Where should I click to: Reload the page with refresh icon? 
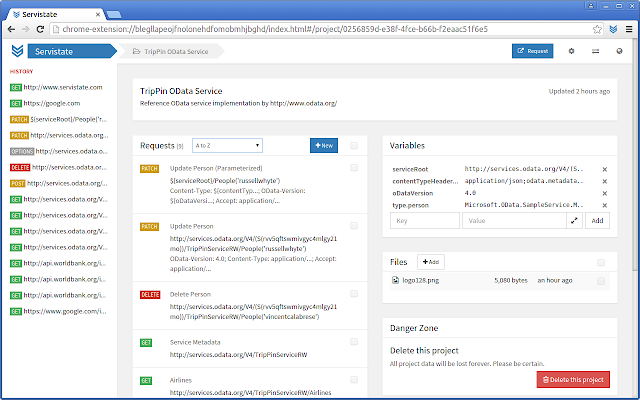[40, 29]
